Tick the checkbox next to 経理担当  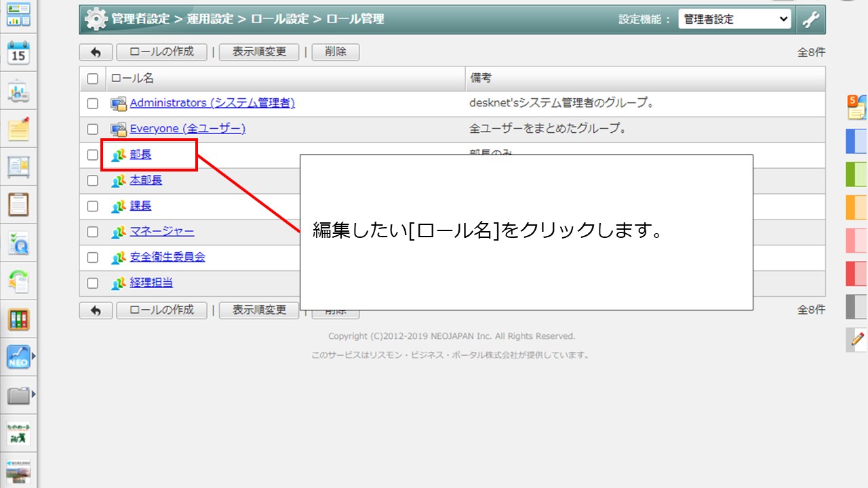click(93, 283)
